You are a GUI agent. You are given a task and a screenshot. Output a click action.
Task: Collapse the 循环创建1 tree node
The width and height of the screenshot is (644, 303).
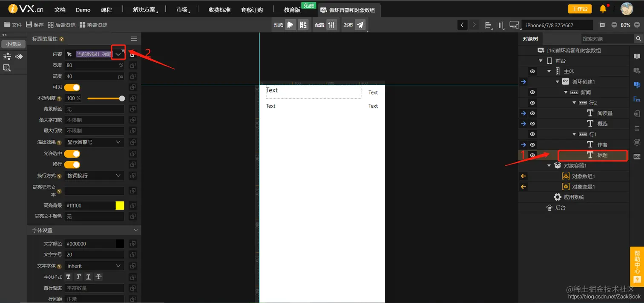(558, 81)
